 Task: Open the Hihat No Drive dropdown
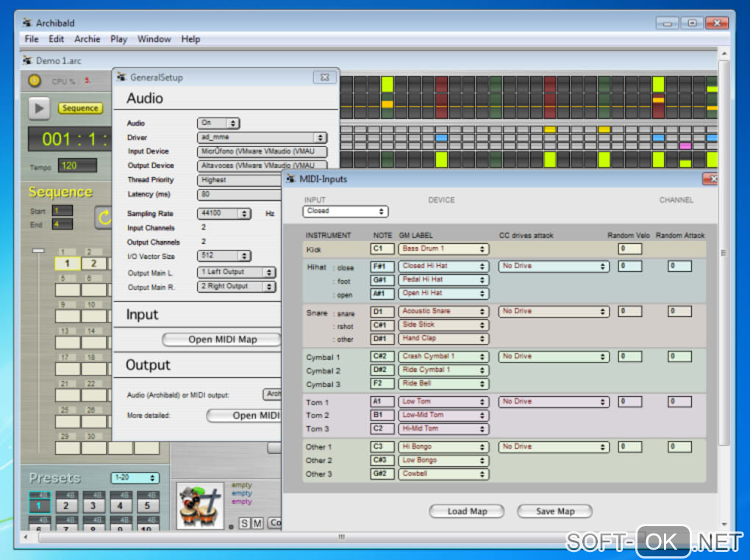tap(554, 266)
